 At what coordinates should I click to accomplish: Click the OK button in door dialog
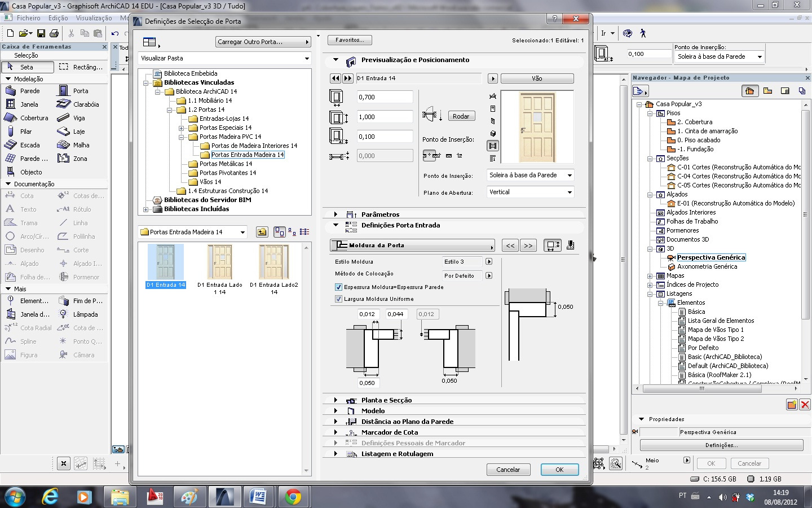tap(559, 470)
